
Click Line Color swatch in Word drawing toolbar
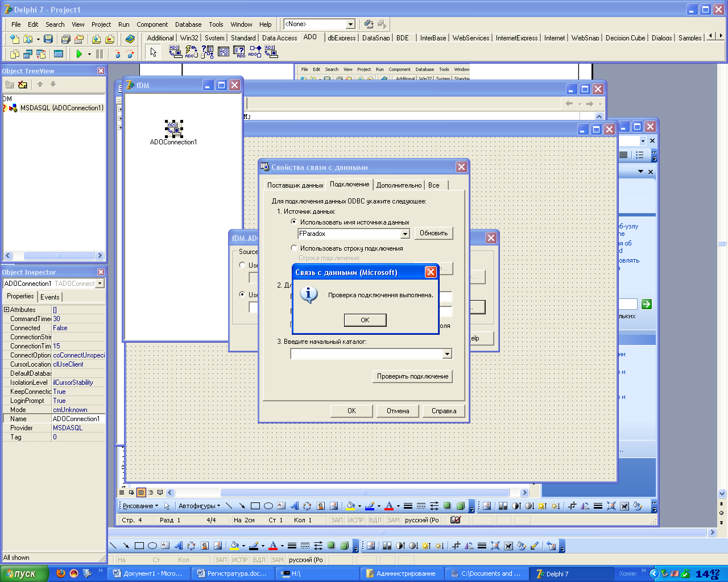(370, 506)
